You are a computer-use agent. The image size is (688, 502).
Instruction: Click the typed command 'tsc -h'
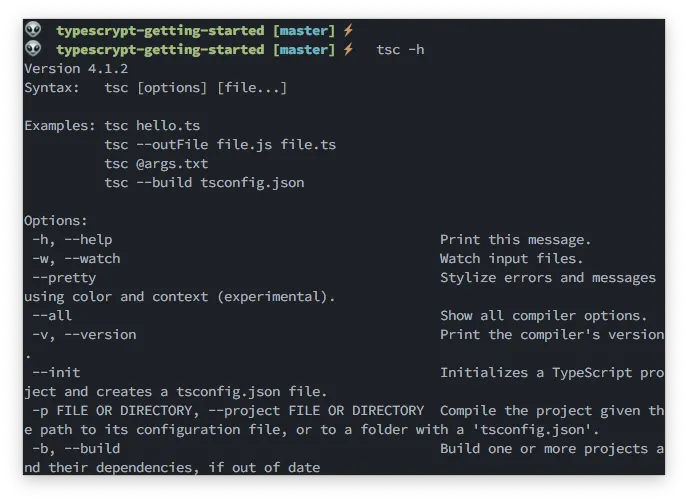pos(400,50)
